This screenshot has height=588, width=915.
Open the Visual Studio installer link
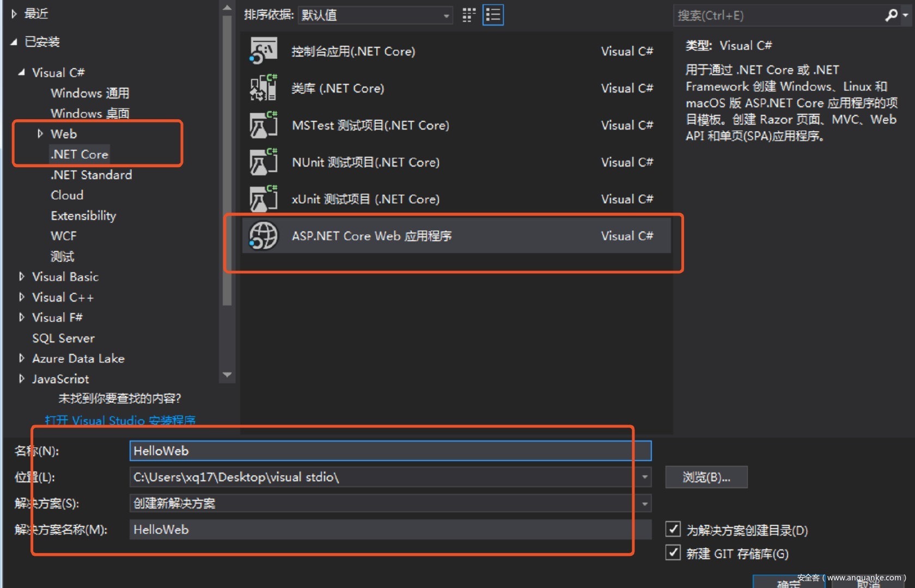pyautogui.click(x=120, y=420)
